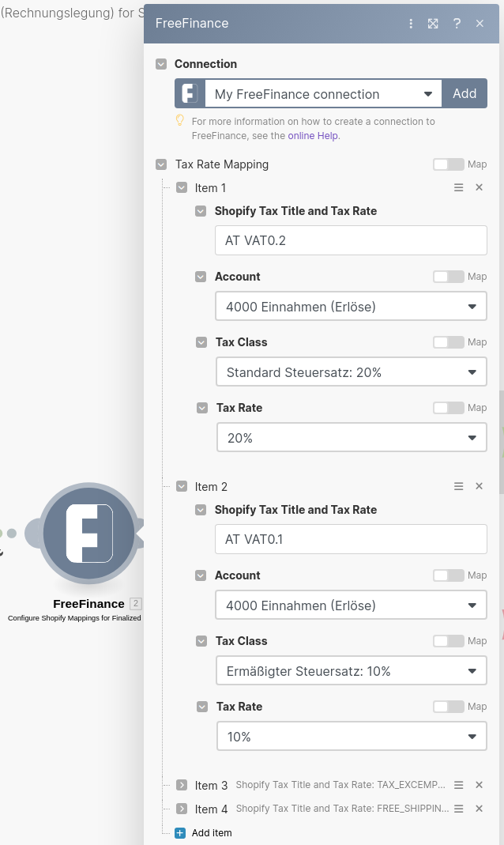Image resolution: width=504 pixels, height=845 pixels.
Task: Toggle the Map switch for Tax Rate Mapping
Action: point(448,164)
